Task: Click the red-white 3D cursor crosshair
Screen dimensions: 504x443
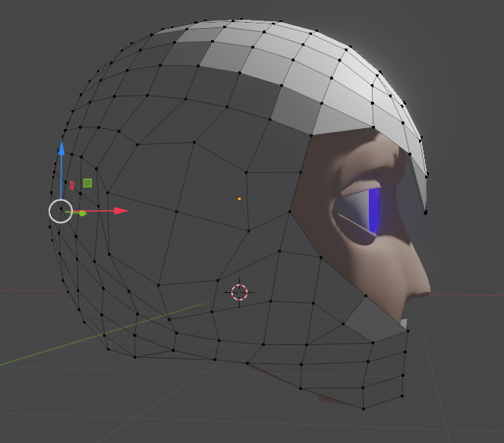Action: (x=239, y=292)
